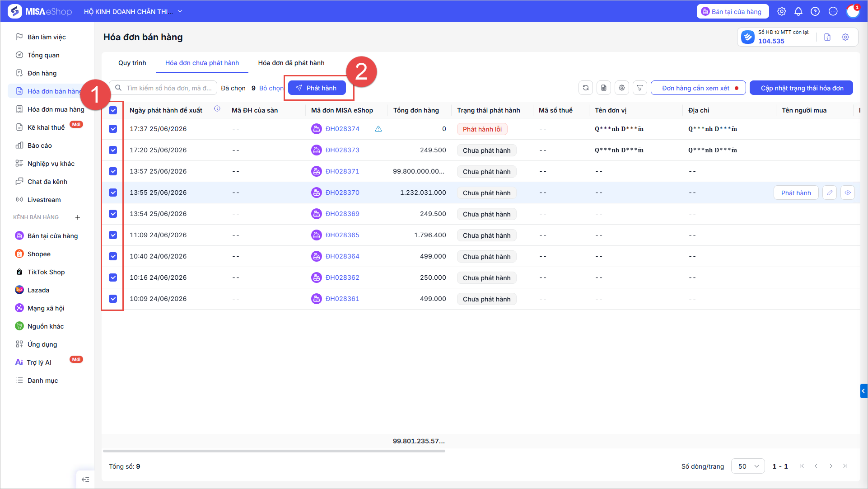Open notifications bell icon
This screenshot has width=868, height=489.
[x=798, y=12]
